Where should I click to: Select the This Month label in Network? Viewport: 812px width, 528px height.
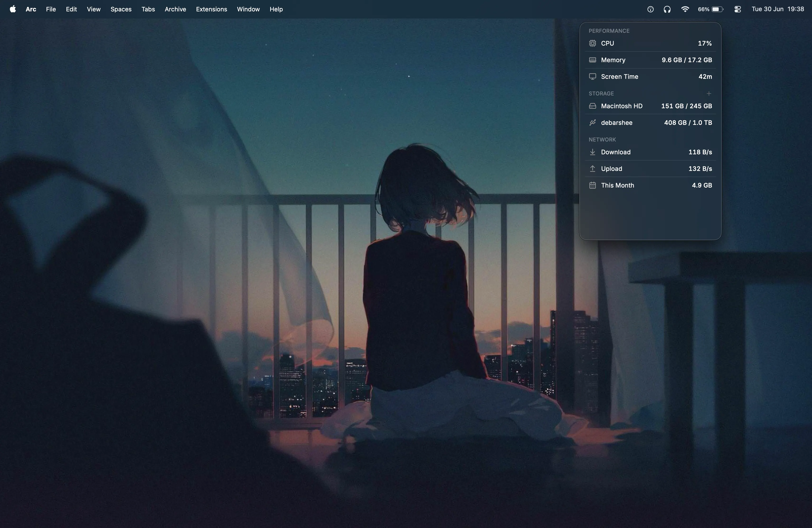[x=618, y=186]
